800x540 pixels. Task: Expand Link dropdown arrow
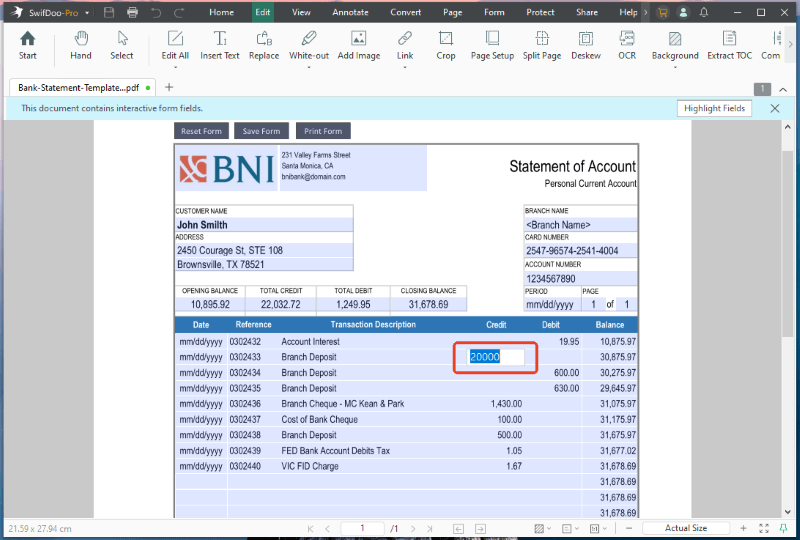405,67
